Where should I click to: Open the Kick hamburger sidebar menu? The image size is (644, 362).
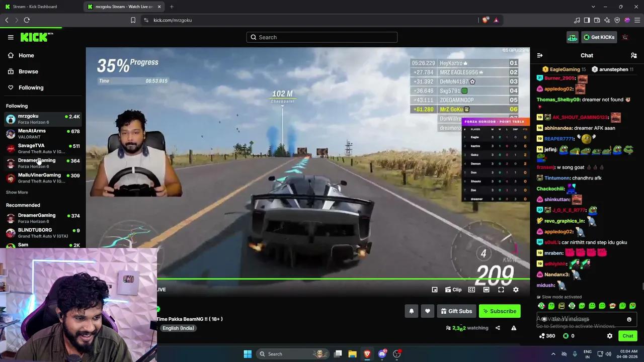pos(11,37)
